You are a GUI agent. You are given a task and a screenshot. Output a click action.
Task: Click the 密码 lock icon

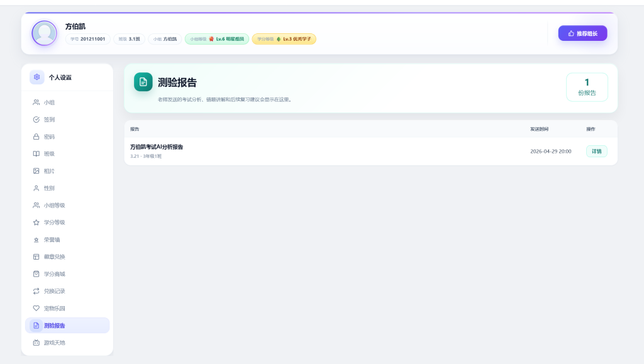(36, 136)
